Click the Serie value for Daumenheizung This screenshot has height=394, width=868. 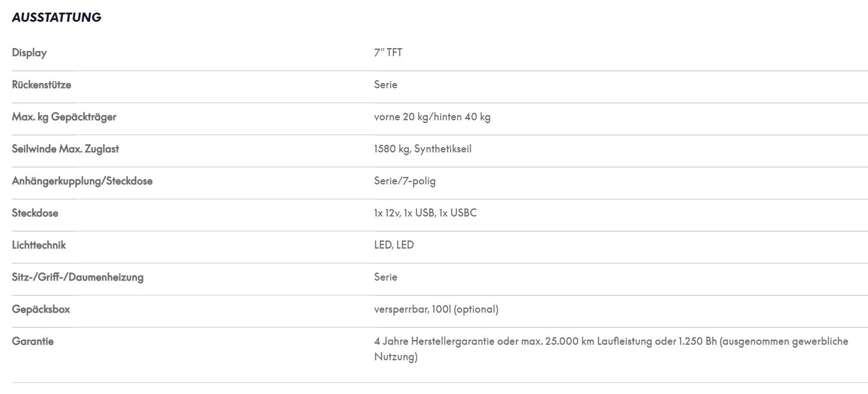point(386,277)
